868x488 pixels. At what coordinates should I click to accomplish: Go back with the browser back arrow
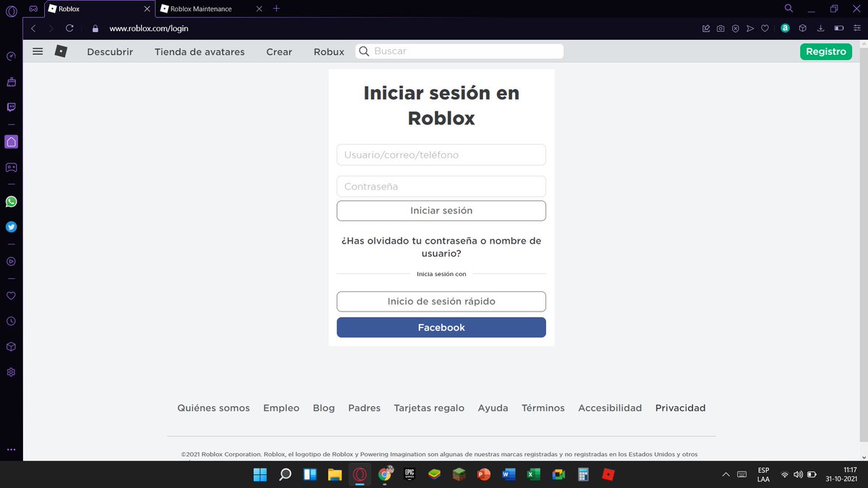[33, 29]
